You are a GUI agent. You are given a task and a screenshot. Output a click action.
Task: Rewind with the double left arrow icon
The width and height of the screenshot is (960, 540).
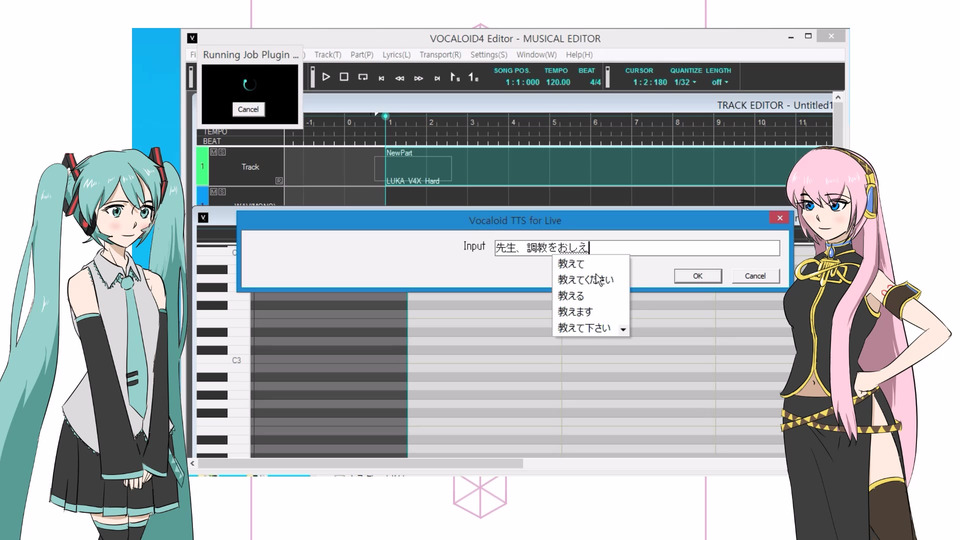point(399,78)
